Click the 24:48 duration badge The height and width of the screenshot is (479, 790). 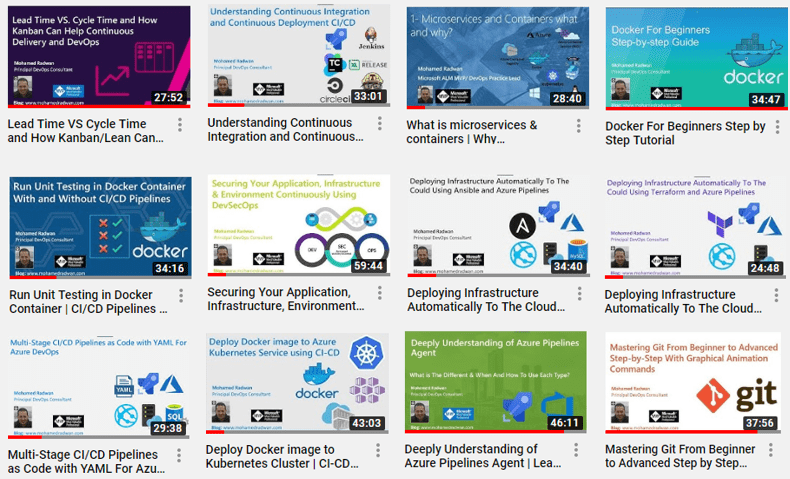pos(765,268)
